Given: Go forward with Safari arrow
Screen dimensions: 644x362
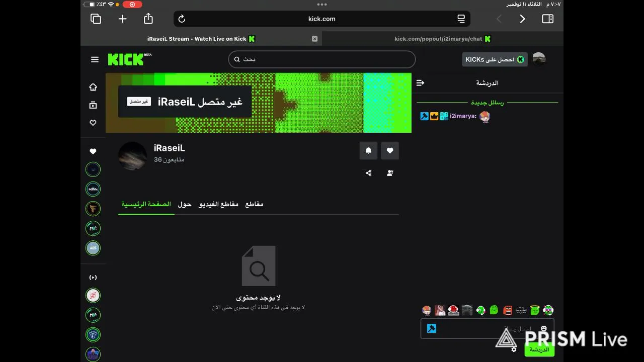Looking at the screenshot, I should coord(522,19).
